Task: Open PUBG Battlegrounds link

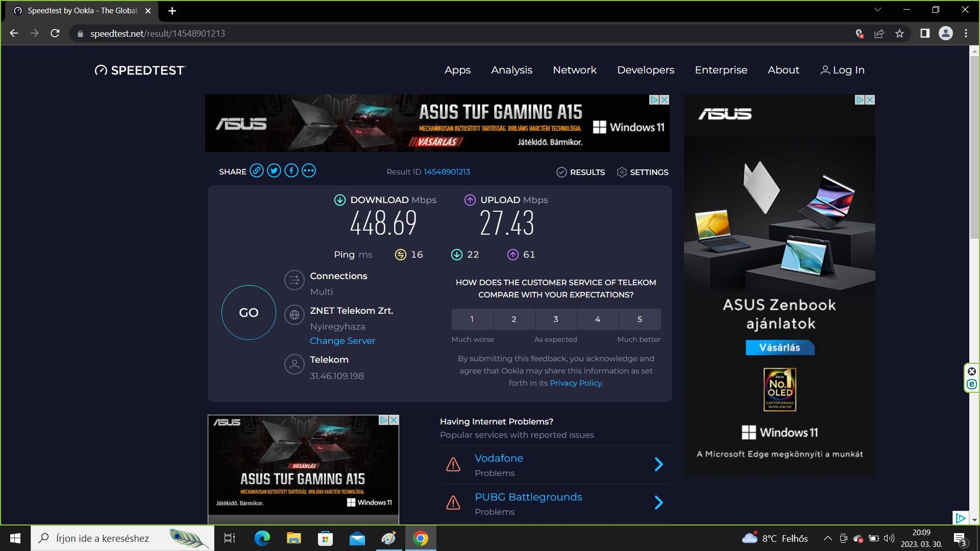Action: click(x=528, y=497)
